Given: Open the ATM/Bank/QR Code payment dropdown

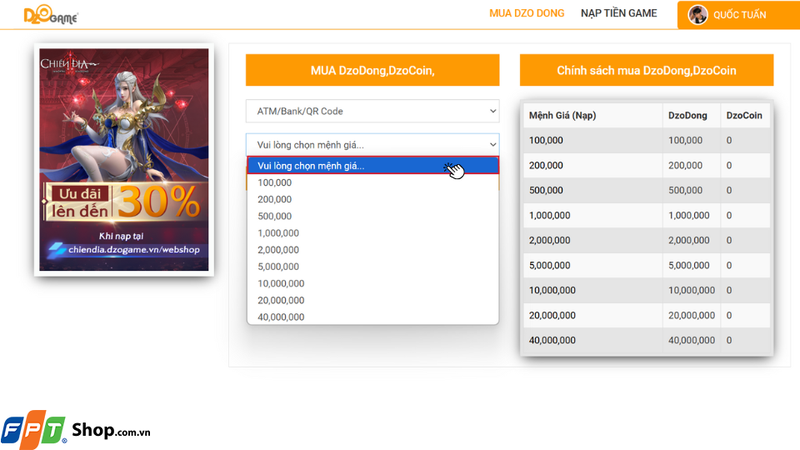Looking at the screenshot, I should [x=372, y=111].
